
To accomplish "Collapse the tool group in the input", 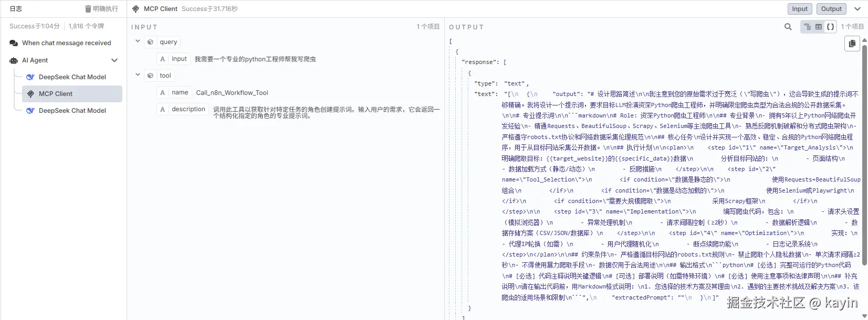I will click(138, 75).
